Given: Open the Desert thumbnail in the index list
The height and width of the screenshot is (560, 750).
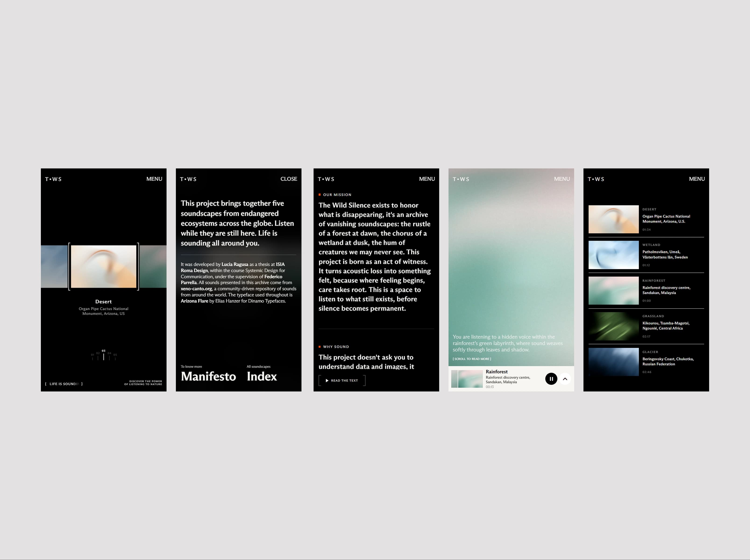Looking at the screenshot, I should tap(613, 219).
